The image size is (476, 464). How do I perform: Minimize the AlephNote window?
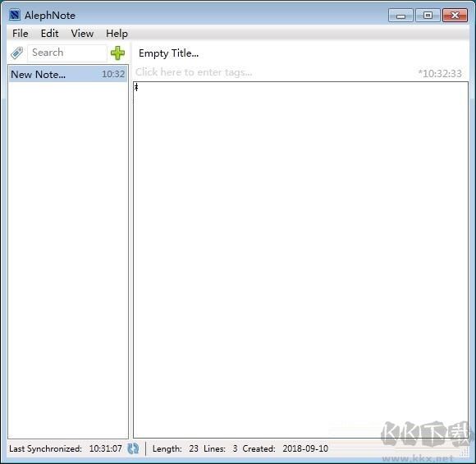tap(400, 16)
